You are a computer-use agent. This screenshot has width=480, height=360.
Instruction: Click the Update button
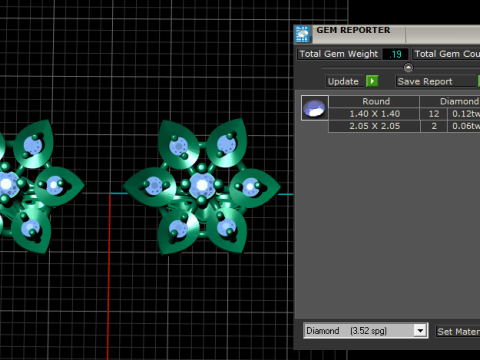[x=345, y=81]
